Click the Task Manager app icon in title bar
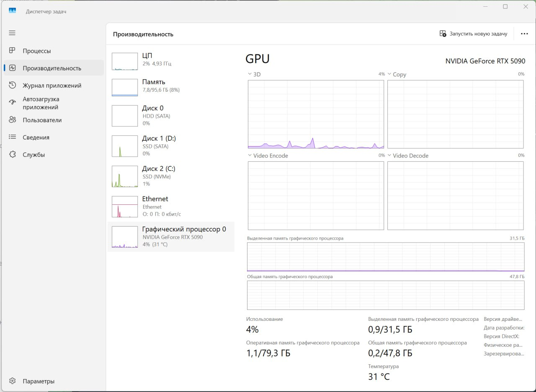 (12, 11)
